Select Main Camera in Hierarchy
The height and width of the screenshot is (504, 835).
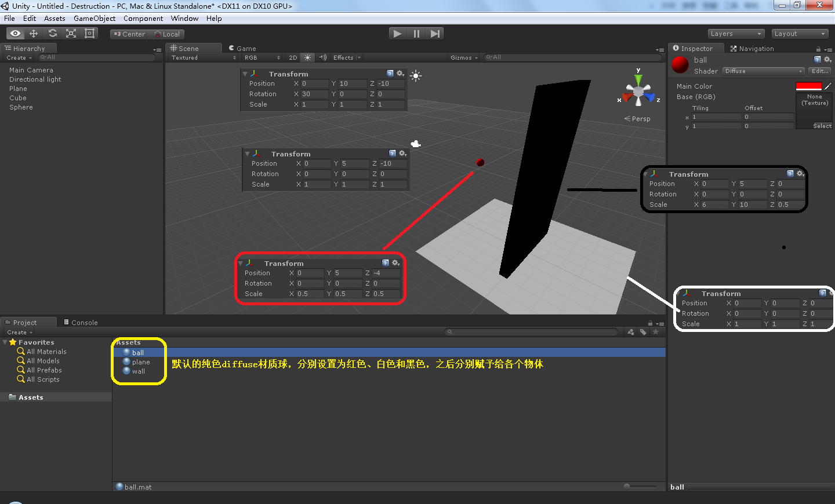pyautogui.click(x=31, y=70)
